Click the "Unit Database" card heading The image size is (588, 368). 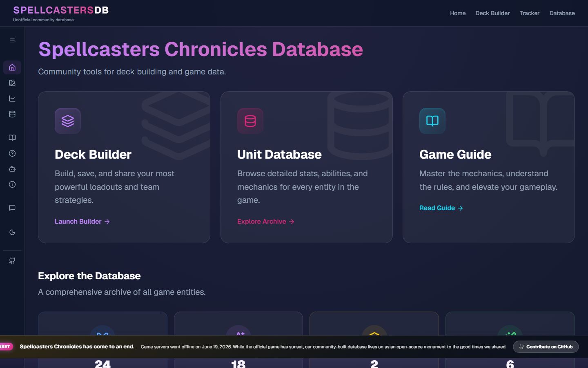point(279,155)
